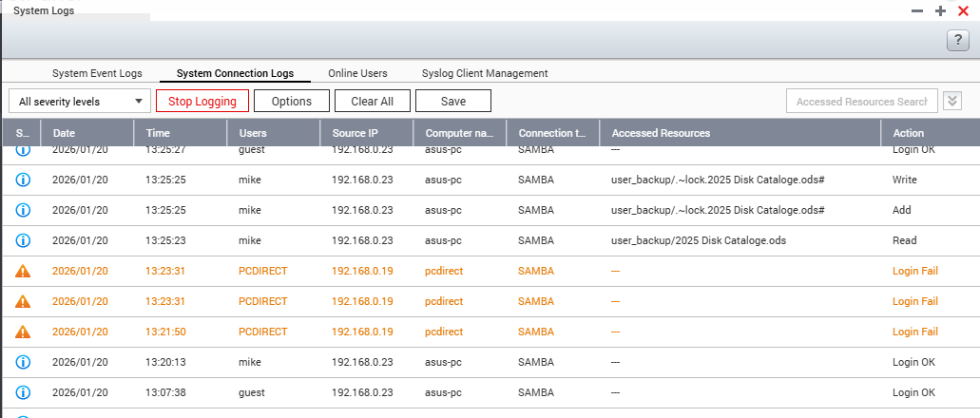Image resolution: width=980 pixels, height=418 pixels.
Task: Open the logging Options button
Action: [x=291, y=102]
